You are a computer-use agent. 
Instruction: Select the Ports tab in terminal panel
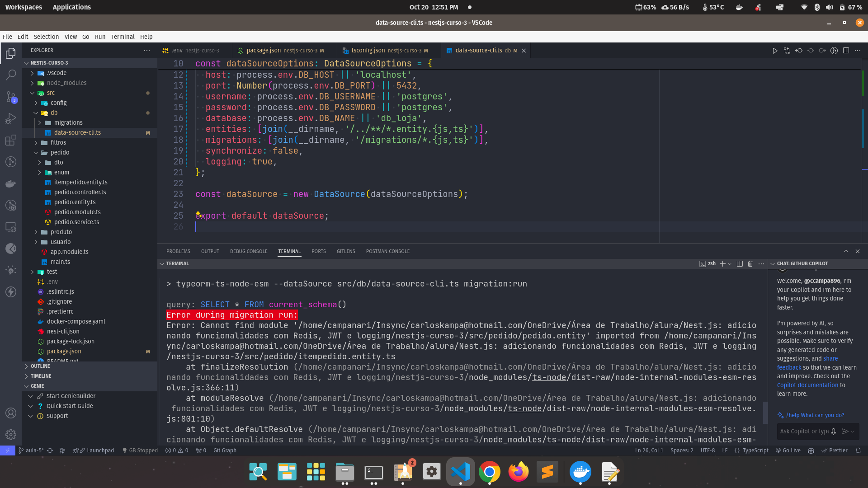pyautogui.click(x=318, y=251)
